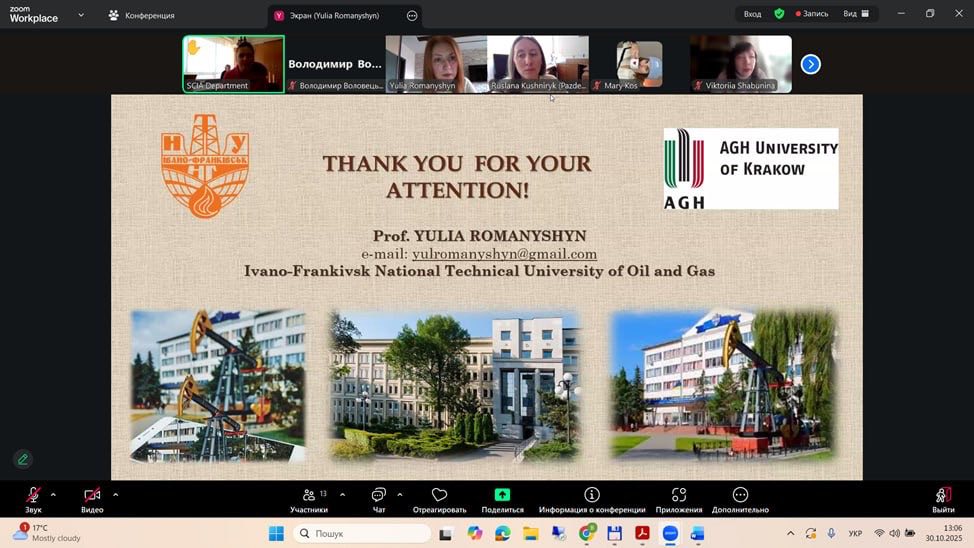Viewport: 974px width, 548px height.
Task: Click the green annotation pencil icon
Action: click(22, 459)
